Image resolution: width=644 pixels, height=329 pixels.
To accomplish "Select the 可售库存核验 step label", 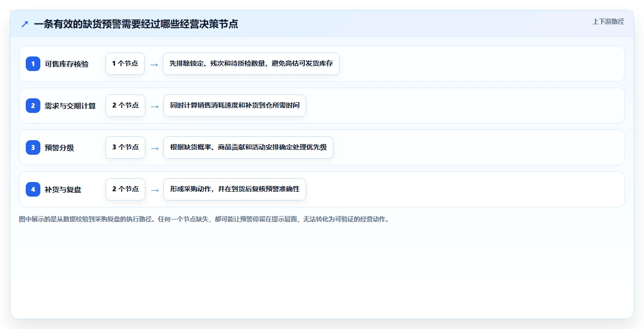I will (67, 64).
